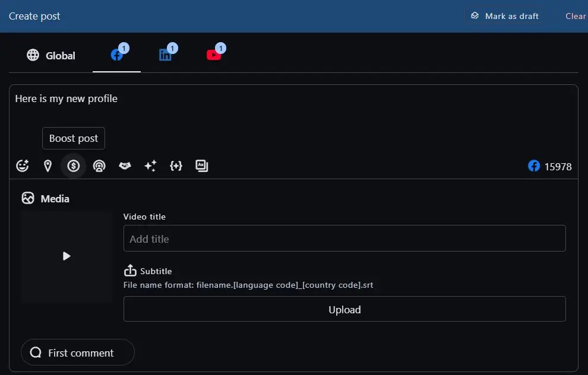Image resolution: width=588 pixels, height=375 pixels.
Task: Click the Facebook character counter 15978
Action: coord(550,166)
